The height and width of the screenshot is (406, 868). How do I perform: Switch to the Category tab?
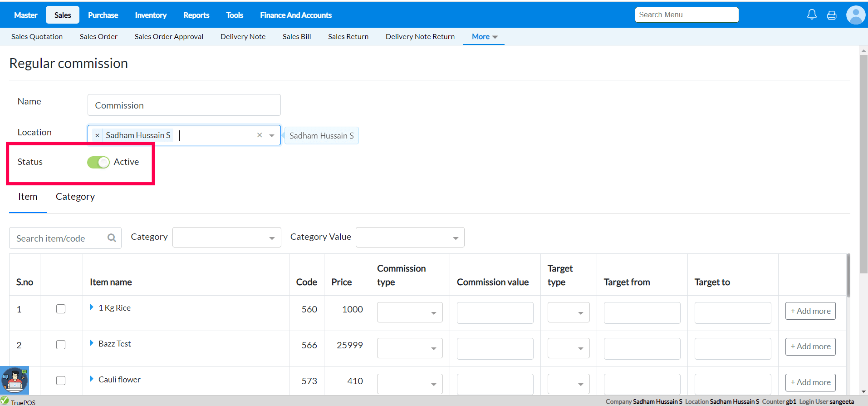coord(75,197)
